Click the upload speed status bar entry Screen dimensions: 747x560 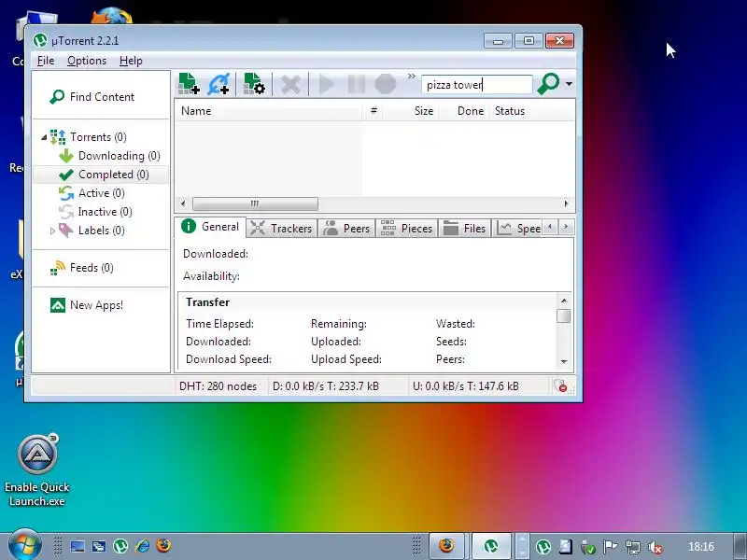[466, 386]
